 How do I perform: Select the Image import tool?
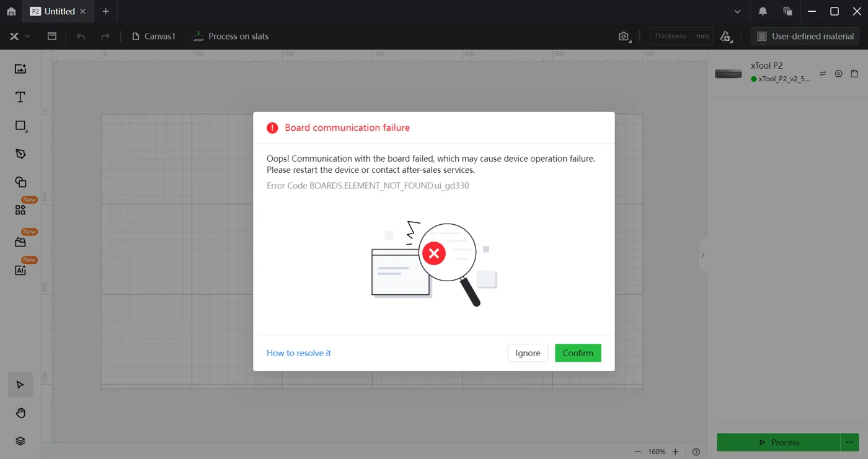[20, 69]
